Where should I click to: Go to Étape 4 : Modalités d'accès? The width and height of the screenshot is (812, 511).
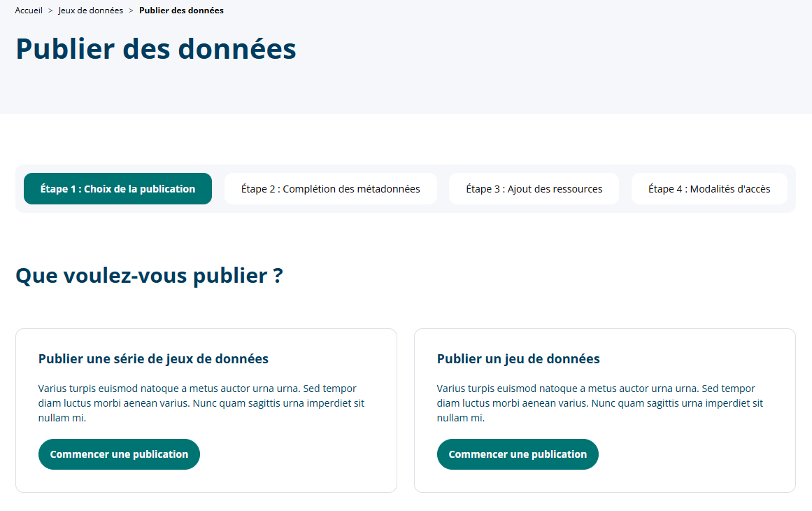click(709, 188)
